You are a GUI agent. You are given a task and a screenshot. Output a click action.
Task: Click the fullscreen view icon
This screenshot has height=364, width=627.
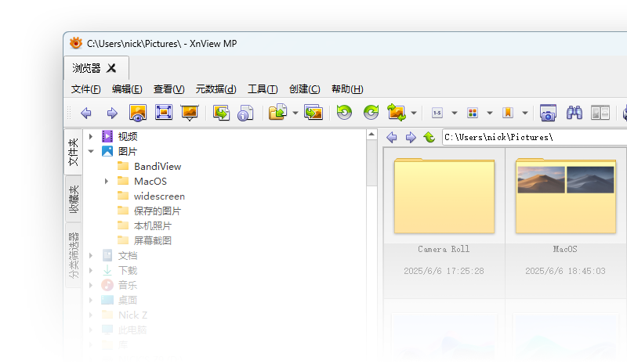click(164, 112)
